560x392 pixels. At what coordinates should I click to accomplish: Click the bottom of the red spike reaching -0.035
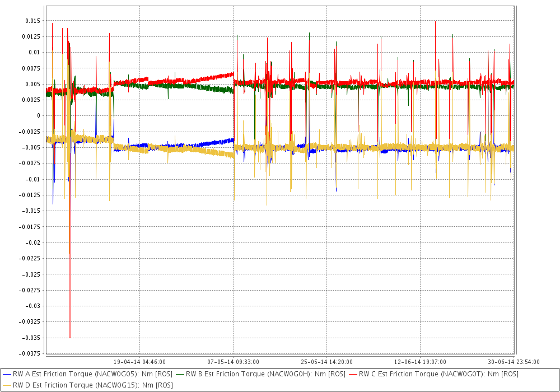pyautogui.click(x=70, y=337)
